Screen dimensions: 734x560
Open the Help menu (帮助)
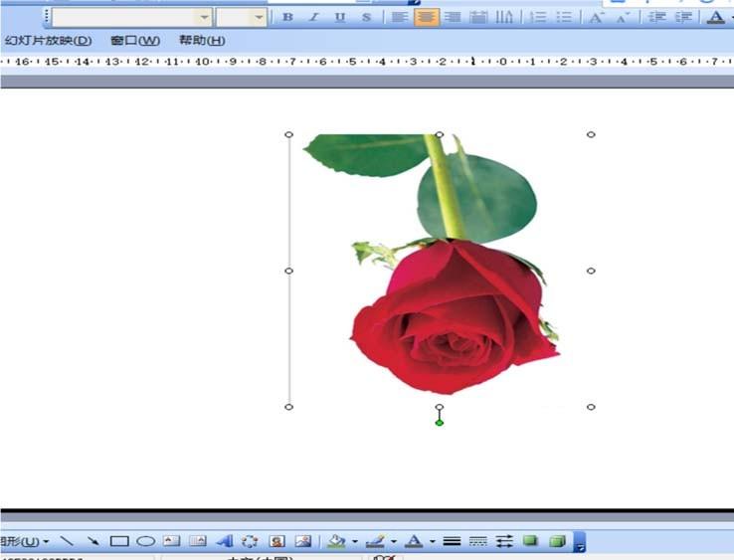[x=201, y=41]
